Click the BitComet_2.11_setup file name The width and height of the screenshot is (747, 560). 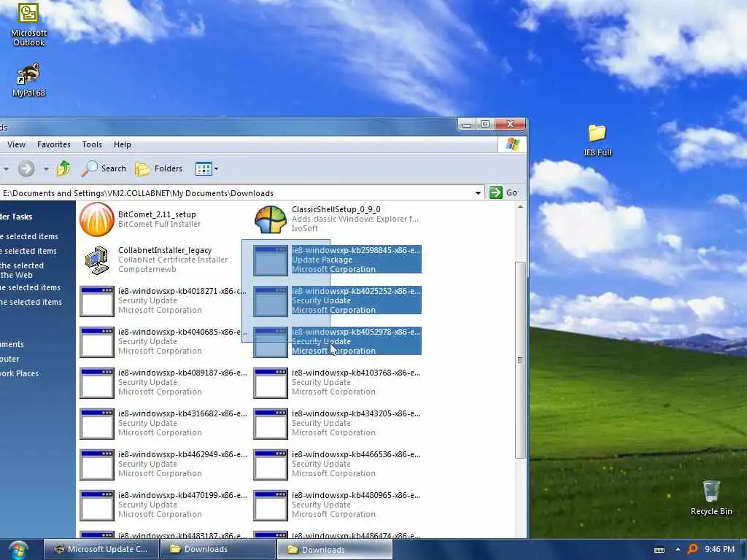157,214
